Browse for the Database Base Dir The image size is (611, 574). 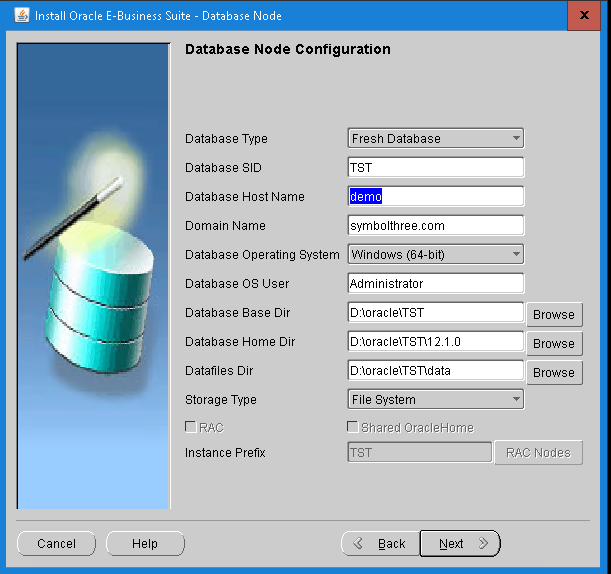tap(553, 314)
